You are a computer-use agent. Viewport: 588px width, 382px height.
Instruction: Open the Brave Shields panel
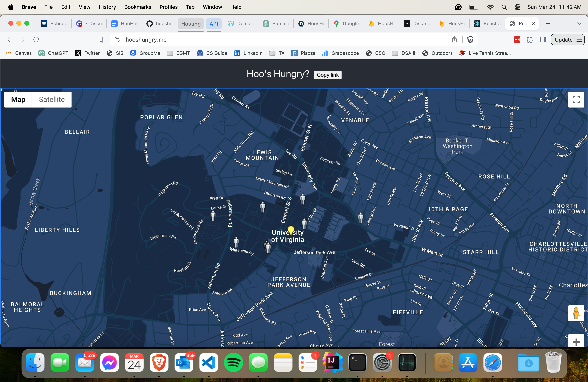point(470,40)
